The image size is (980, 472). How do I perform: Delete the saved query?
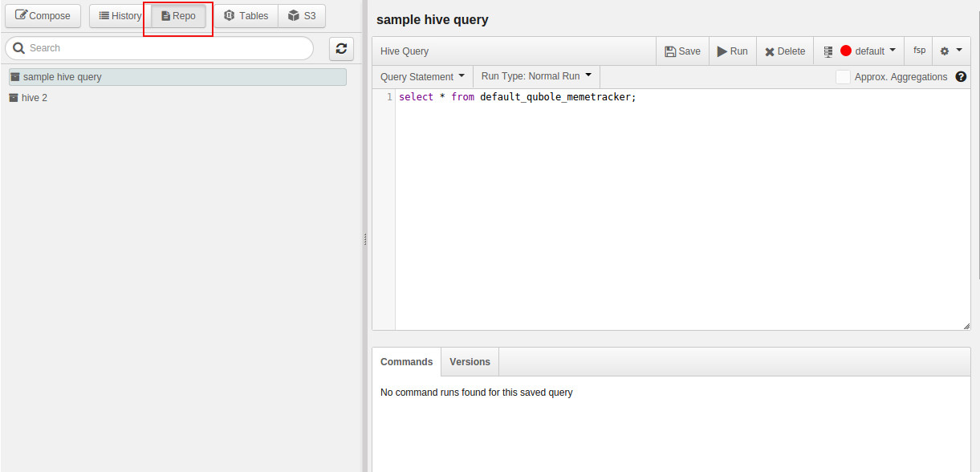tap(784, 51)
